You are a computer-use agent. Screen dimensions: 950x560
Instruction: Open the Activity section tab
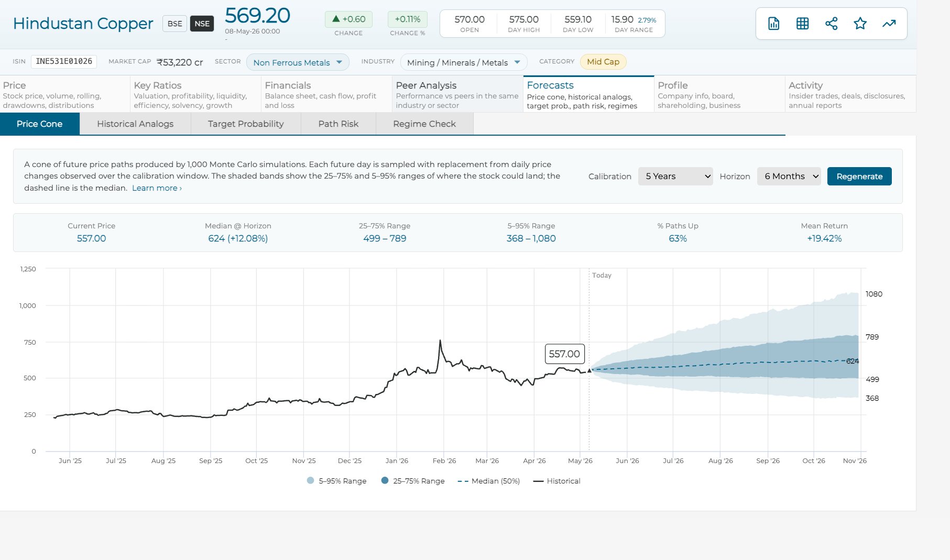coord(850,94)
